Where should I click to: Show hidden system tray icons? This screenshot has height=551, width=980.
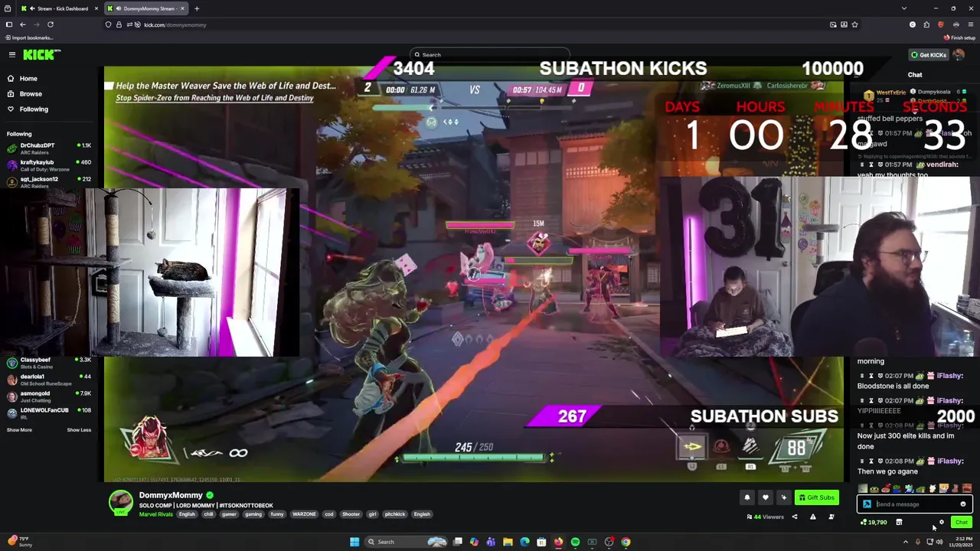click(906, 542)
